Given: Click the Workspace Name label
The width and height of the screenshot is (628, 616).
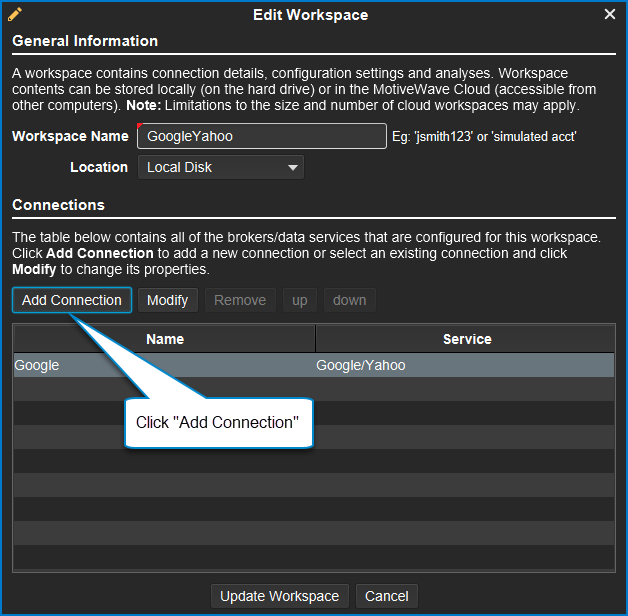Looking at the screenshot, I should (70, 136).
